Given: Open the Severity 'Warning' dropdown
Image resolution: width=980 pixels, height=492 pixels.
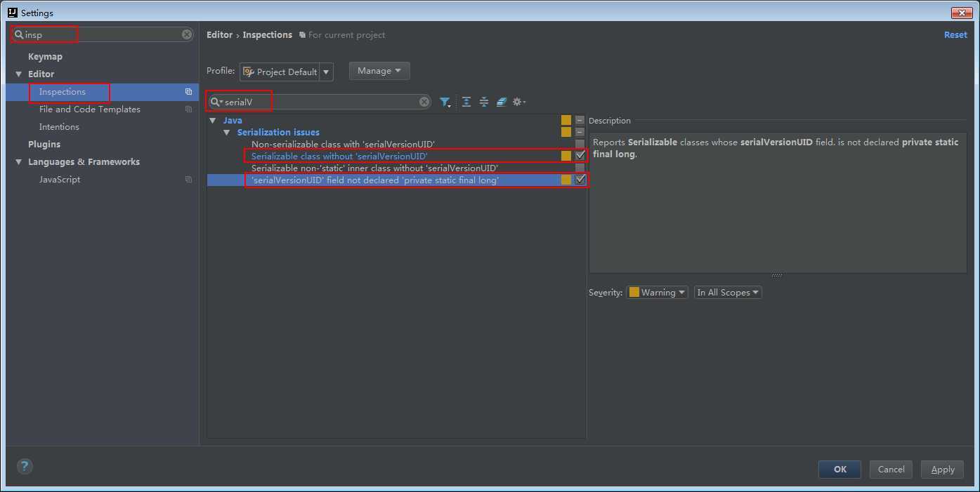Looking at the screenshot, I should click(x=657, y=293).
